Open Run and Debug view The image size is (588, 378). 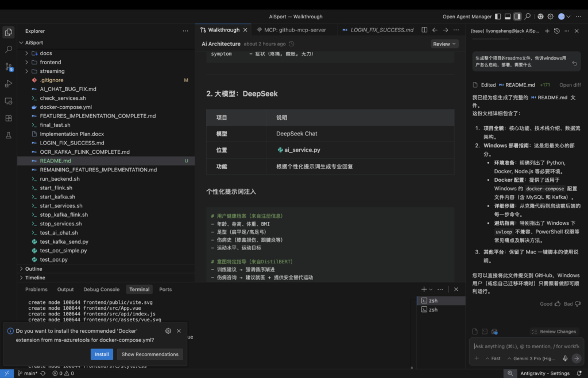click(x=8, y=84)
